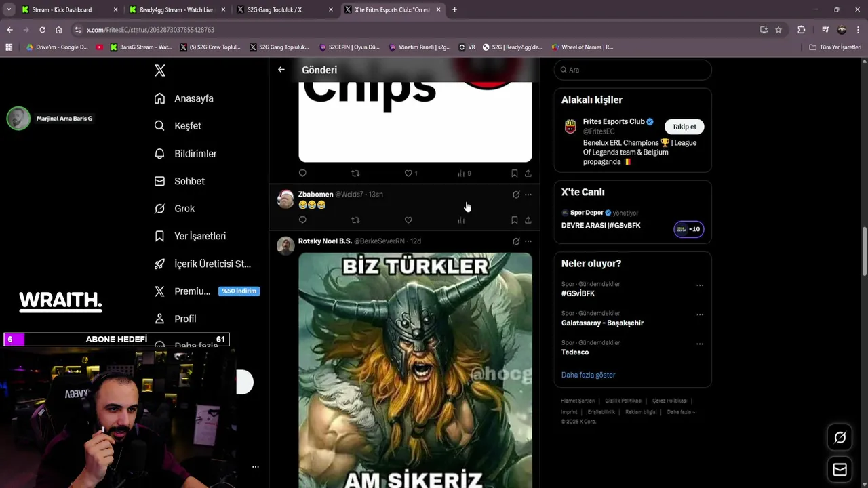Click the address bar URL
The image size is (868, 488).
click(151, 30)
